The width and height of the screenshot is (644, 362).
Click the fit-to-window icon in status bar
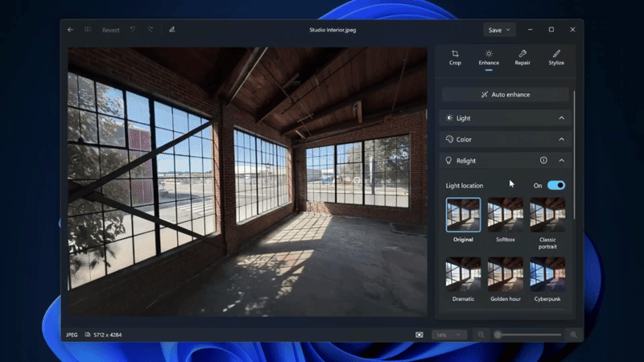419,335
